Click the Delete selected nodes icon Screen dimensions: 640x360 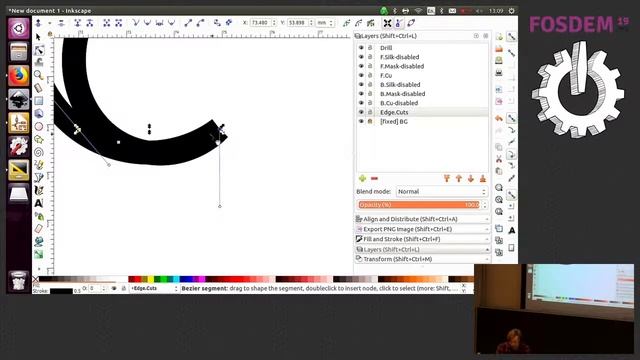tap(61, 23)
